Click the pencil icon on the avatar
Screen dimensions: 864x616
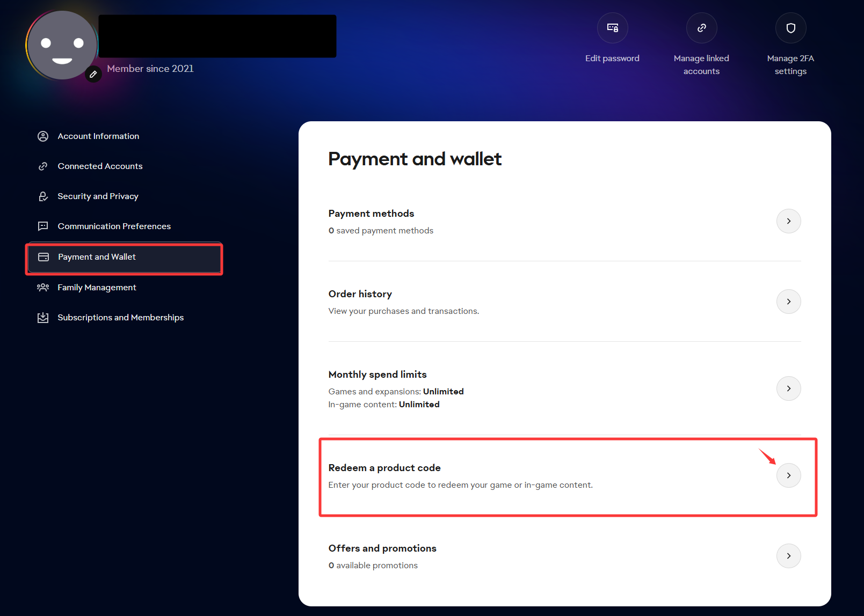coord(93,74)
